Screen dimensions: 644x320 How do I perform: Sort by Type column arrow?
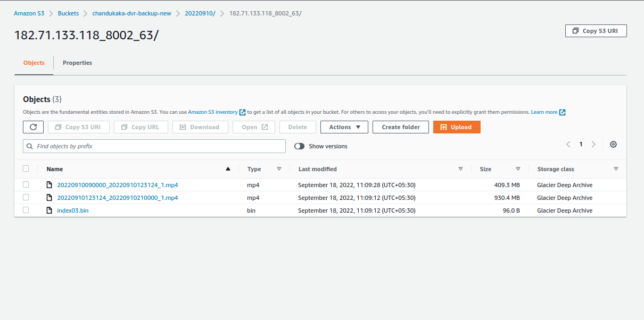279,169
